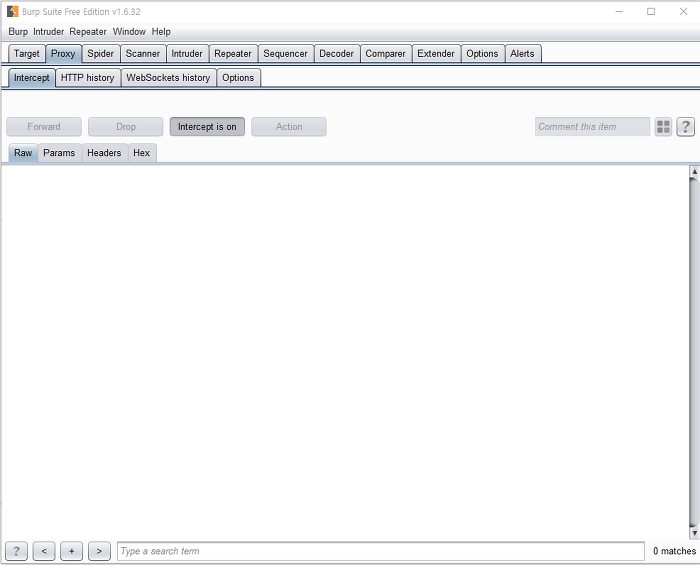Click the editor vertical scrollbar thumb
This screenshot has height=565, width=700.
pyautogui.click(x=694, y=352)
